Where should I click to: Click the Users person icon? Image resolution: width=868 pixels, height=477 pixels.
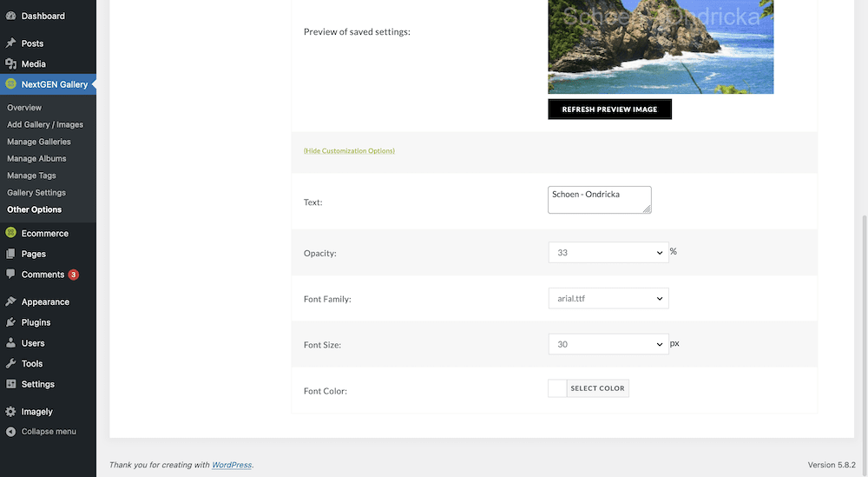click(x=10, y=343)
